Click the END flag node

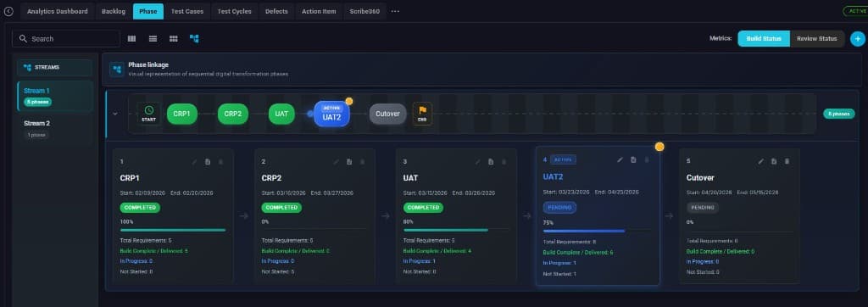pyautogui.click(x=422, y=114)
